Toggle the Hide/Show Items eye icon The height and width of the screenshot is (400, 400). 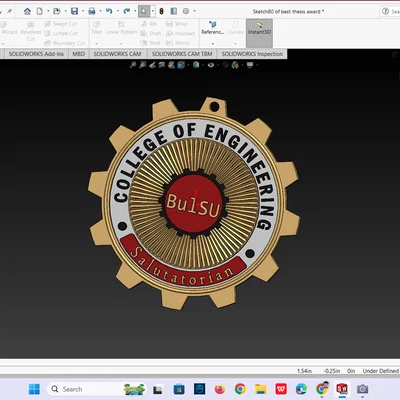pyautogui.click(x=211, y=65)
